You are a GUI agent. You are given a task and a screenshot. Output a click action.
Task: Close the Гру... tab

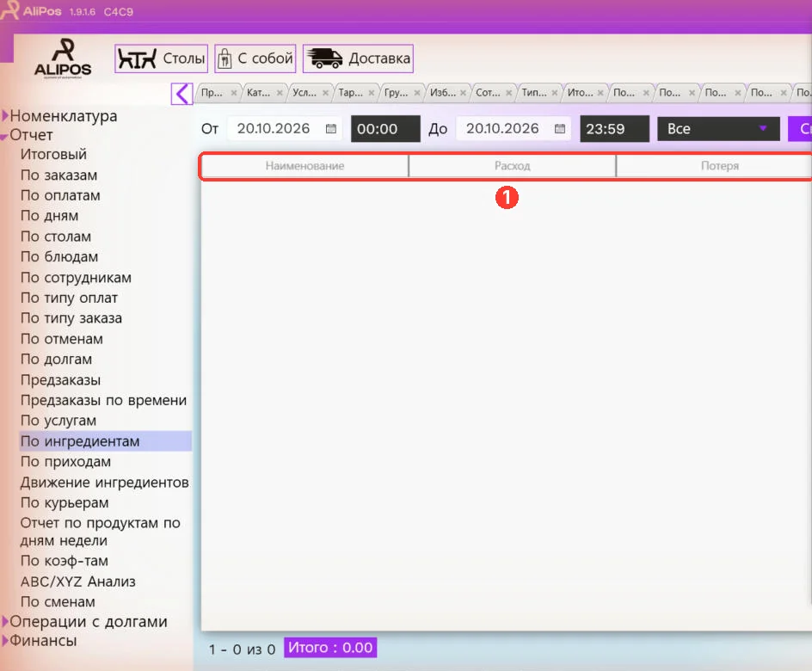tap(417, 93)
